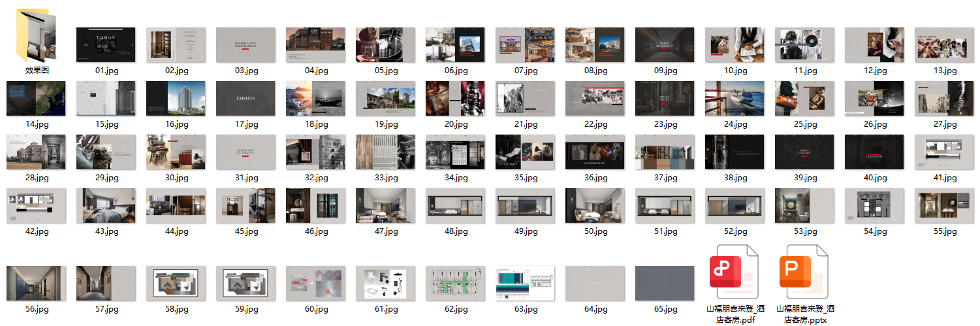Select the 62.jpg floor plan thumbnail
The image size is (980, 326).
[455, 283]
